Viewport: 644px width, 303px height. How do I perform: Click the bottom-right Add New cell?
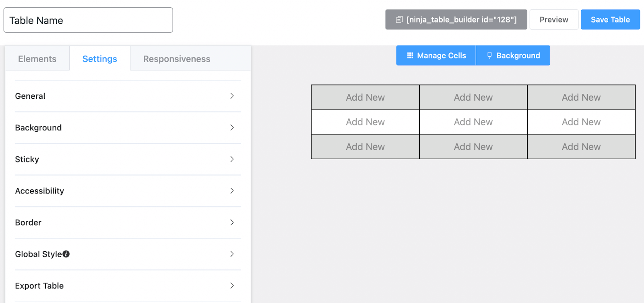point(581,147)
